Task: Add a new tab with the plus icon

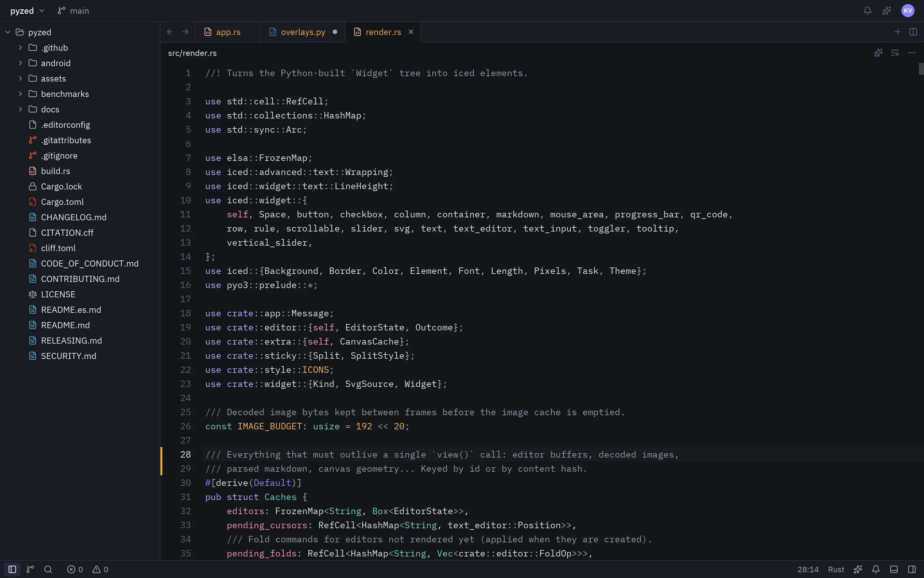Action: click(898, 32)
